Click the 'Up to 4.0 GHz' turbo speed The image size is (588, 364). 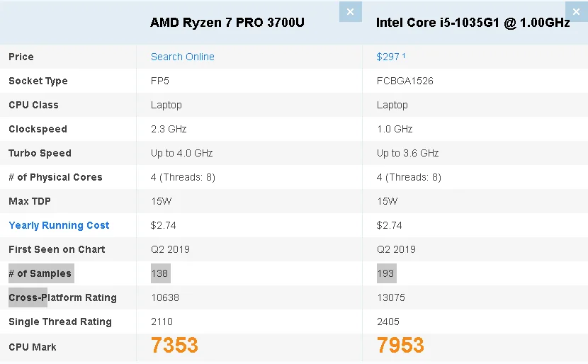[x=181, y=153]
